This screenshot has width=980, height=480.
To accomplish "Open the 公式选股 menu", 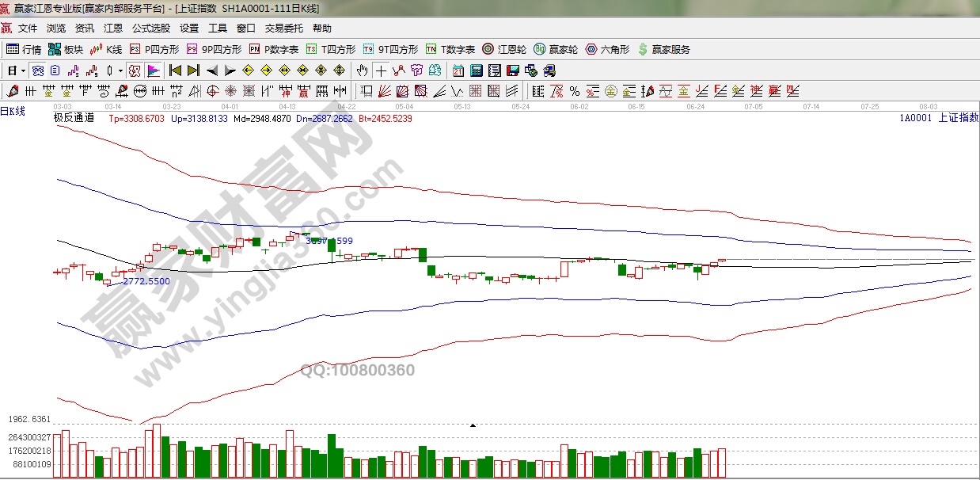I will point(150,28).
